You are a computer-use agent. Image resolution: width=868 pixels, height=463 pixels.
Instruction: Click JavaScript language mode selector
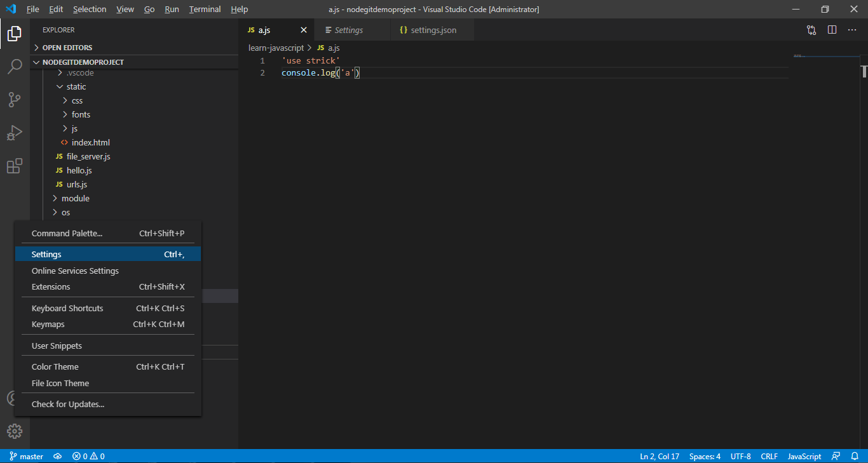pyautogui.click(x=804, y=456)
